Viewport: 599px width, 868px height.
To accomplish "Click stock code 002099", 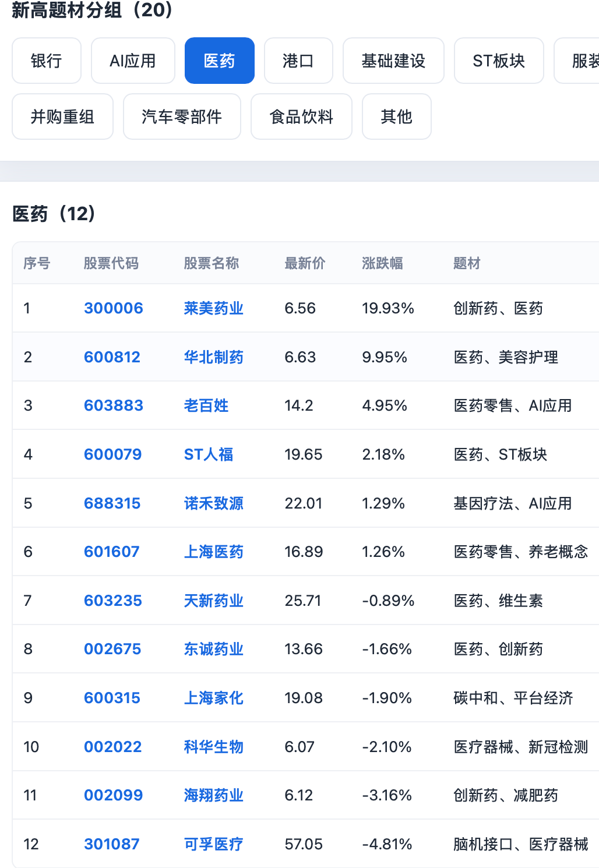I will pos(114,795).
